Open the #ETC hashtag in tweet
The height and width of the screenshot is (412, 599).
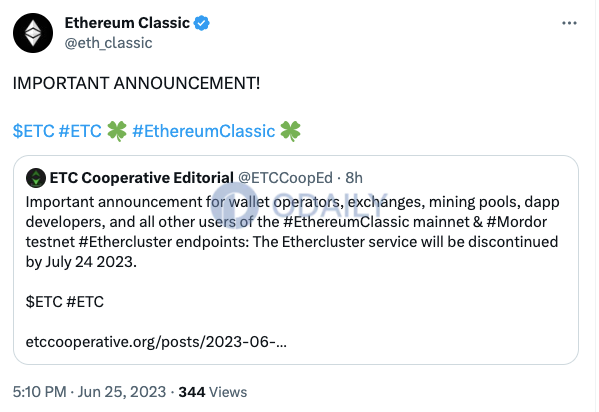coord(80,131)
